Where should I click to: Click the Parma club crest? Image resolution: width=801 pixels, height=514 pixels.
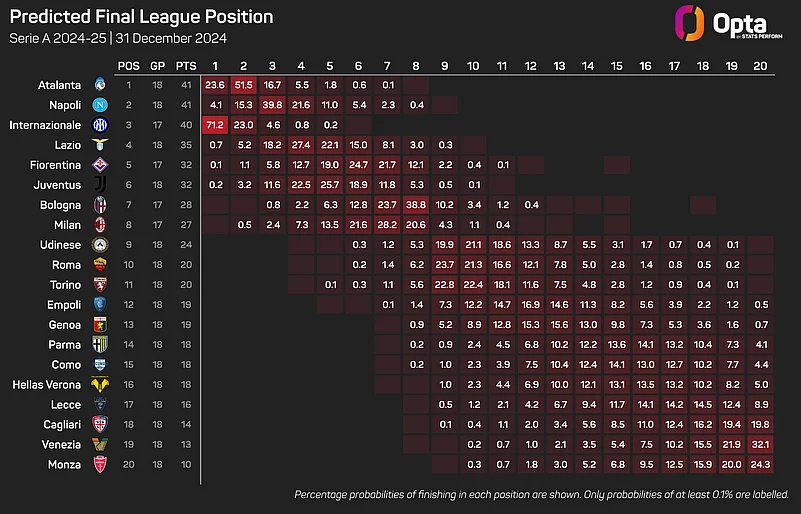point(100,344)
